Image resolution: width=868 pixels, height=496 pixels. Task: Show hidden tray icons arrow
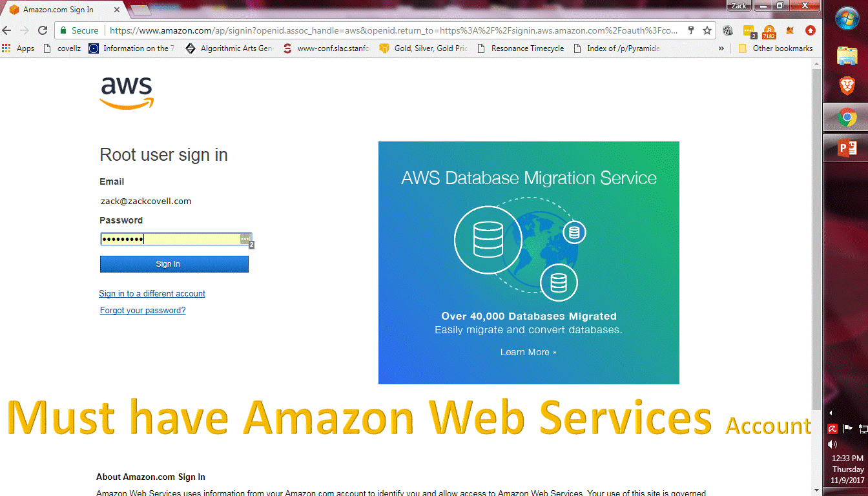(x=831, y=412)
